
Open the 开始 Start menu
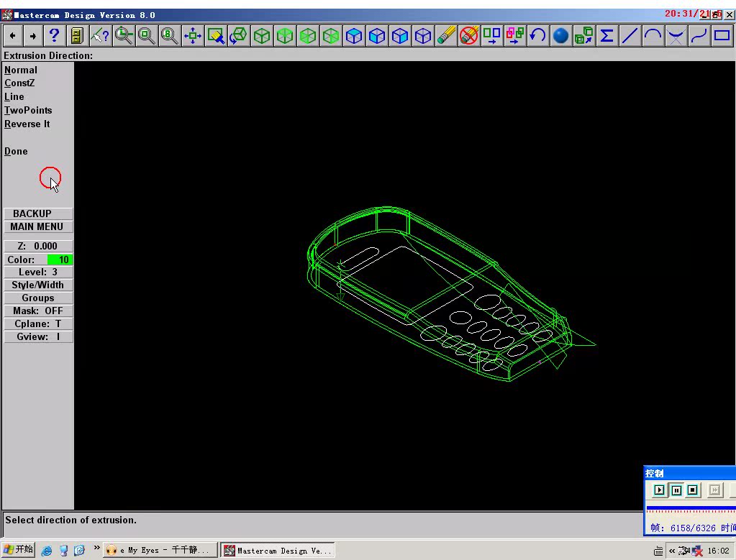[x=18, y=550]
